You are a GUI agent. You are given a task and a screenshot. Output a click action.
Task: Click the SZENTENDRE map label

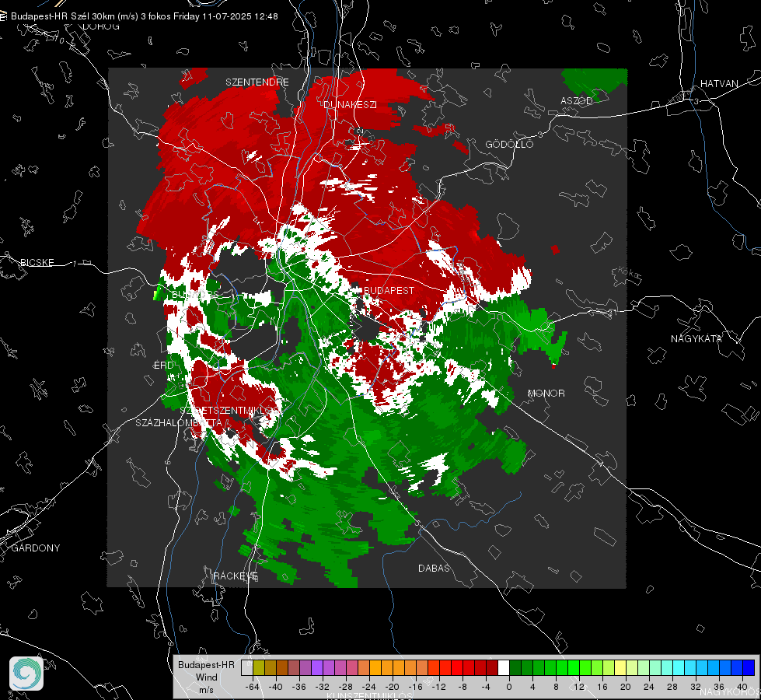point(257,82)
